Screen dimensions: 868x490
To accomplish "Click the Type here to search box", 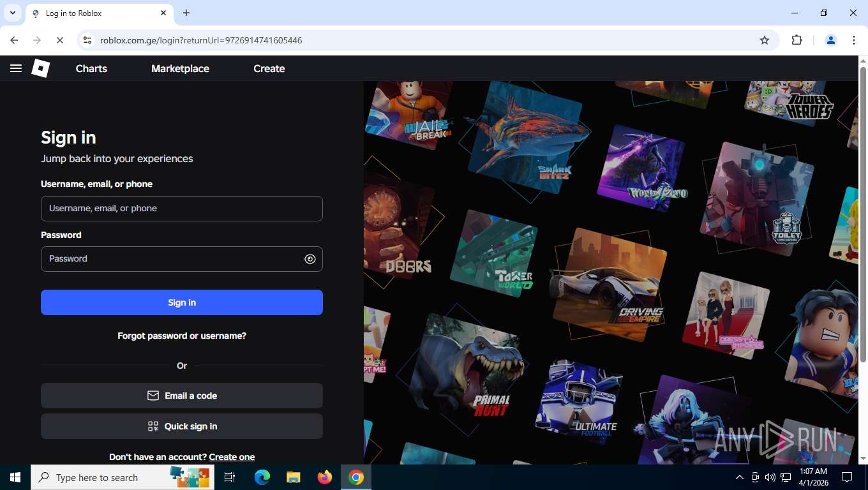I will pos(121,477).
